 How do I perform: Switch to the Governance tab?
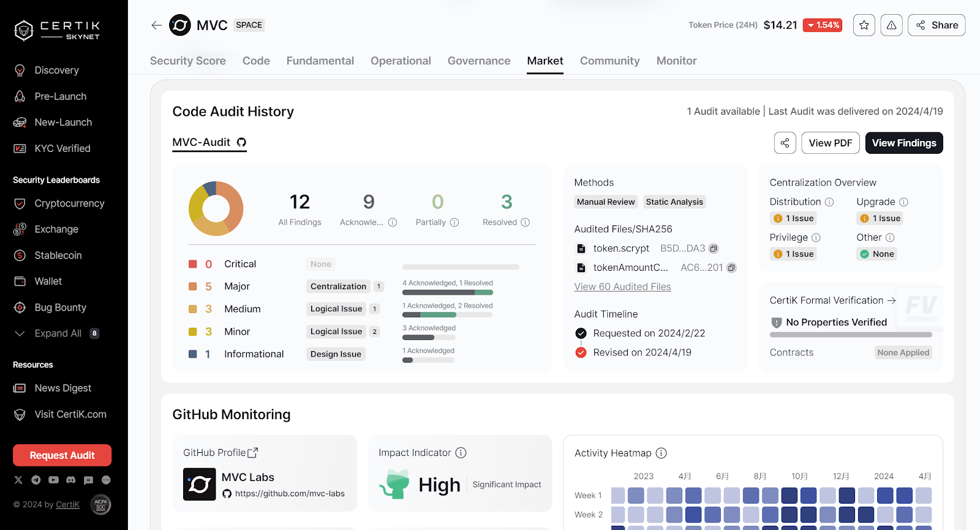click(479, 61)
